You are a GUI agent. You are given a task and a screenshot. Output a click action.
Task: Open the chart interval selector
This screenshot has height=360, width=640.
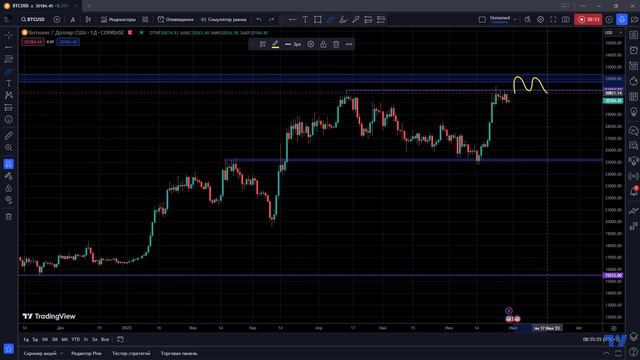point(73,20)
